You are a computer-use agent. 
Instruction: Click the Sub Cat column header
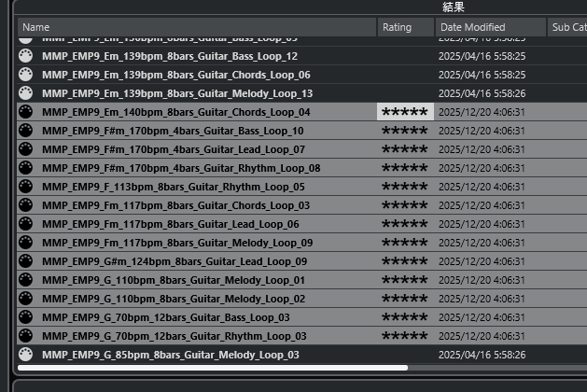[567, 27]
